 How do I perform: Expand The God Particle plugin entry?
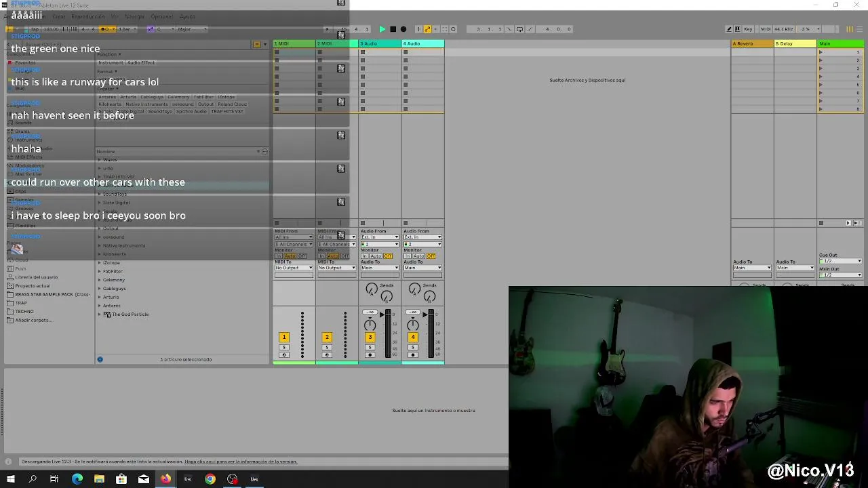click(100, 314)
